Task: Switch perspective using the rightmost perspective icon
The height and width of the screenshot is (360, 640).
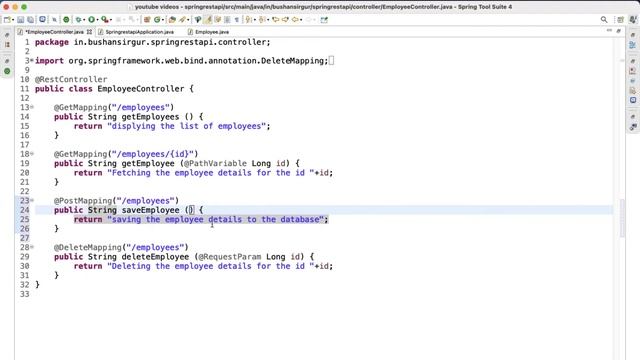Action: pyautogui.click(x=633, y=20)
